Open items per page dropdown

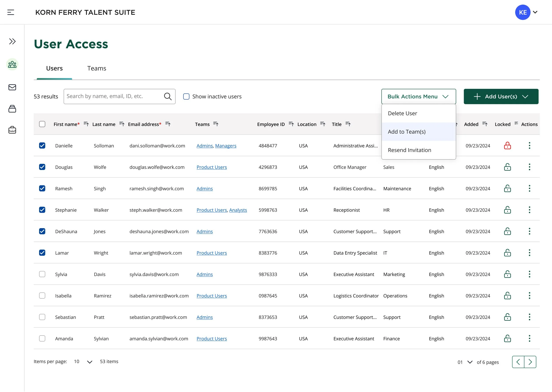[83, 362]
